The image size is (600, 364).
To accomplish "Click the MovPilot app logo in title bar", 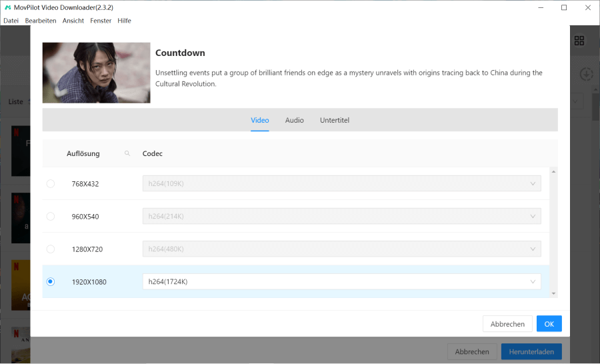I will [x=7, y=7].
